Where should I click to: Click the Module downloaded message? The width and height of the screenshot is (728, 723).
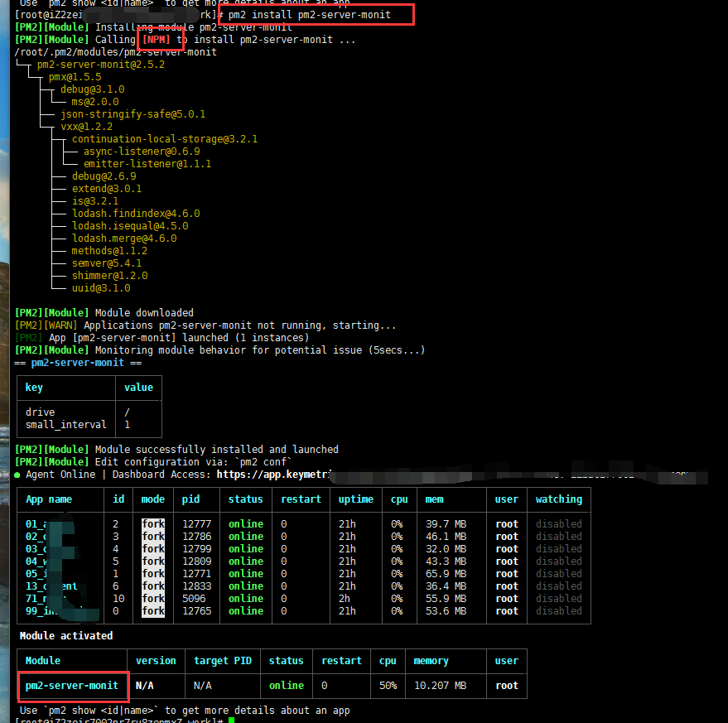[144, 313]
